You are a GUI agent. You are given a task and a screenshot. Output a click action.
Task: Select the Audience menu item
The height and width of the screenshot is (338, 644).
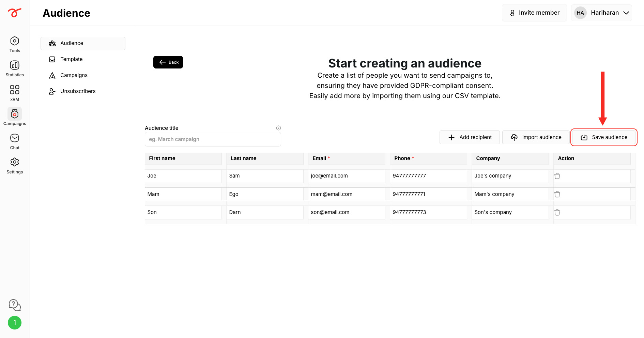83,43
